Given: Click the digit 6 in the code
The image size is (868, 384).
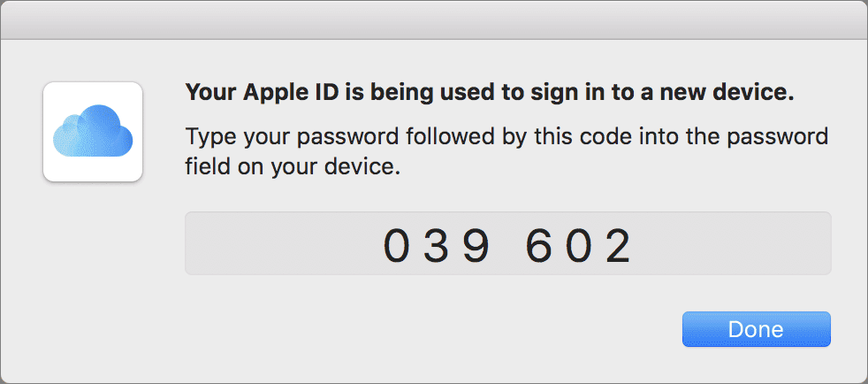Looking at the screenshot, I should click(539, 245).
